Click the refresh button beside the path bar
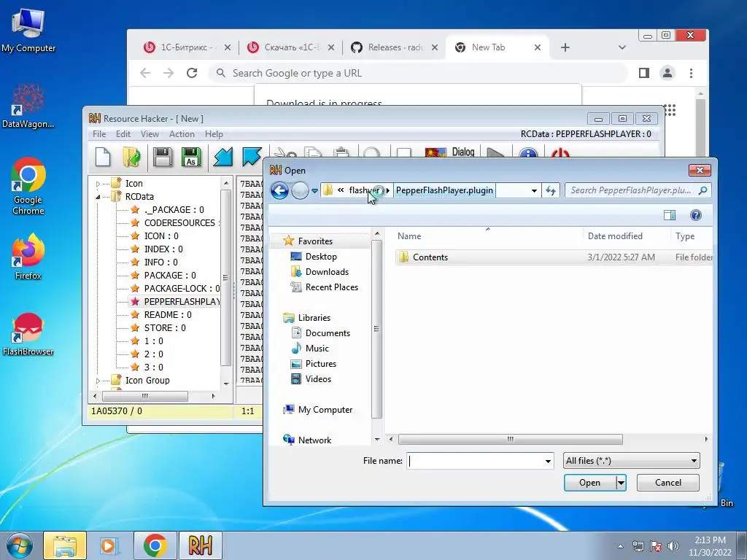747x560 pixels. point(551,190)
